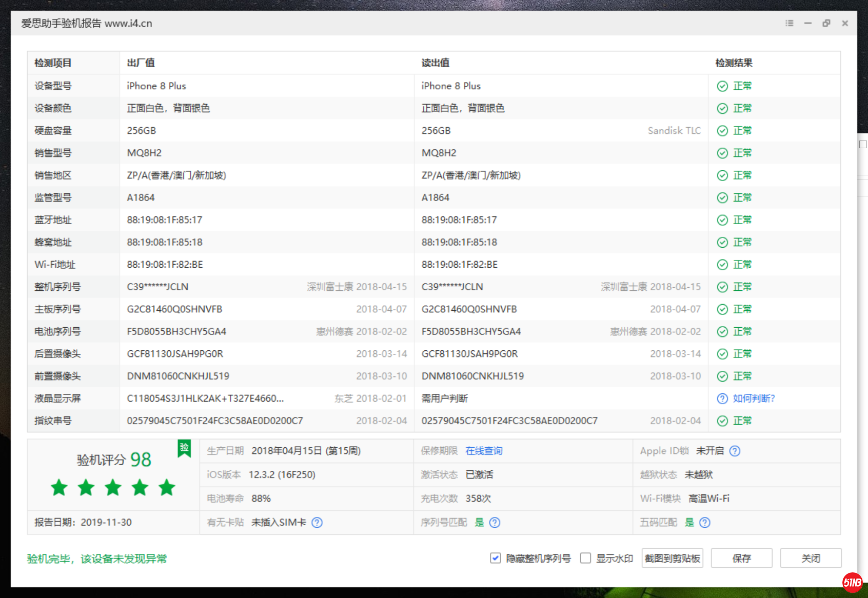Click the help icon beside 序列号匹配
Image resolution: width=868 pixels, height=598 pixels.
pos(495,522)
